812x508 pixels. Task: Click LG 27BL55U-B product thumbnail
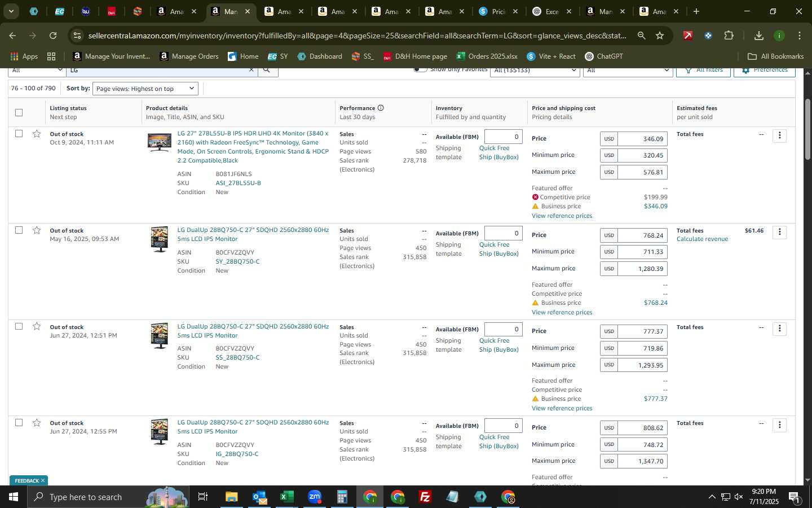[x=160, y=142]
